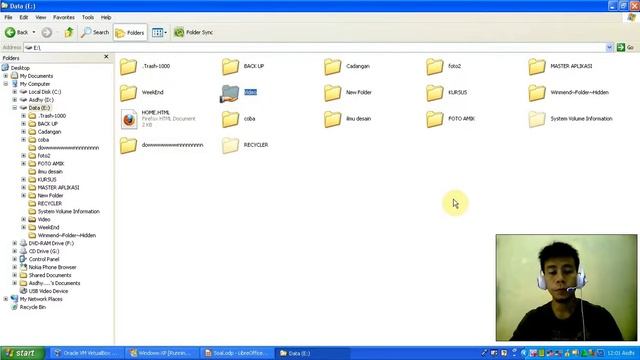Open the Favorites menu
The height and width of the screenshot is (360, 640).
(x=64, y=18)
